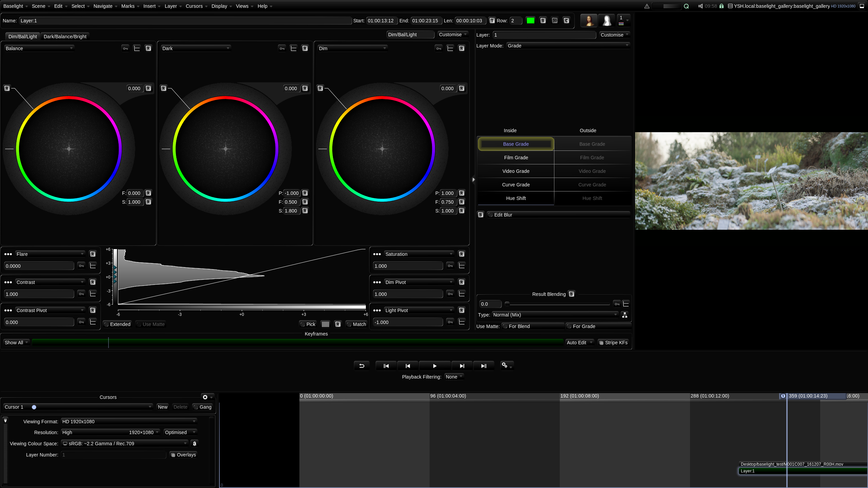Expand the Playback Filtering None dropdown
Viewport: 868px width, 488px height.
point(454,377)
